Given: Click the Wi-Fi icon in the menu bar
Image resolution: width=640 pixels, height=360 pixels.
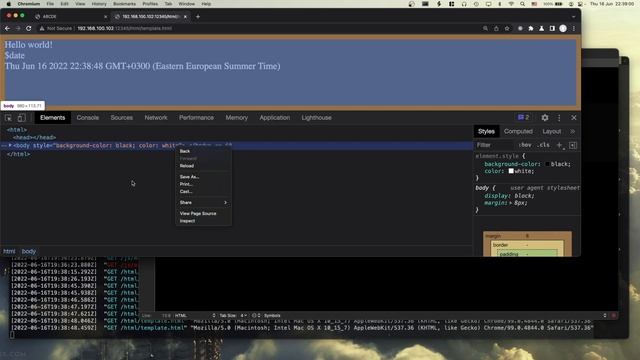Looking at the screenshot, I should [x=511, y=4].
